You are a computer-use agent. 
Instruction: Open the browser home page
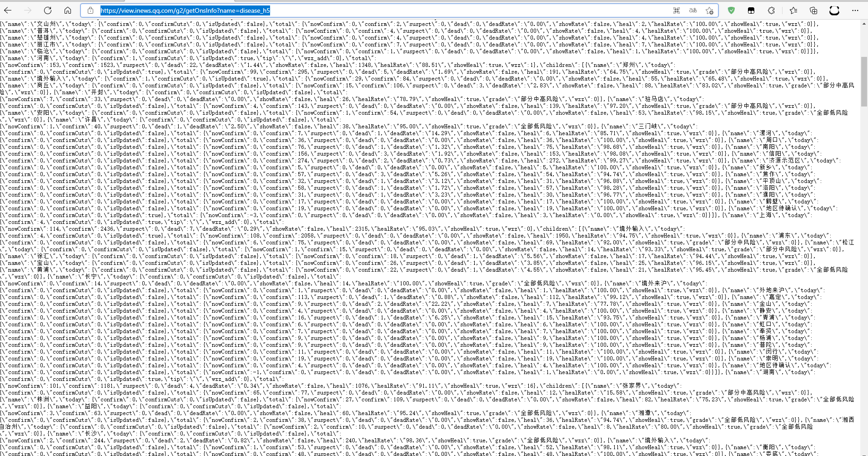pos(67,10)
